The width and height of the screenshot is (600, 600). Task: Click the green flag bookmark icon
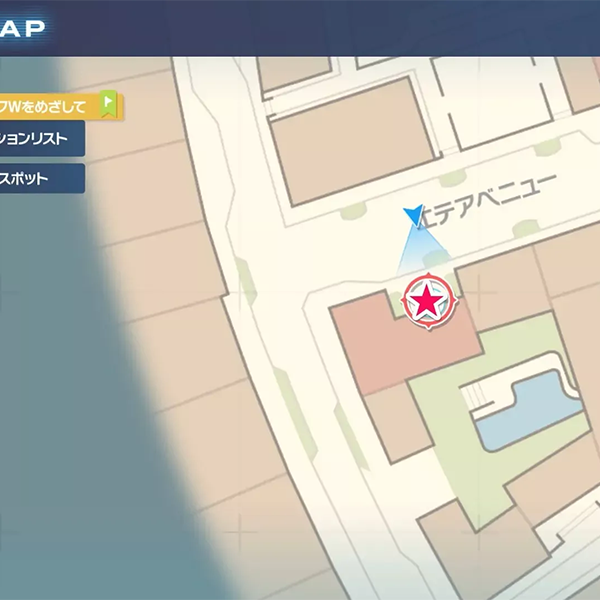click(x=109, y=104)
